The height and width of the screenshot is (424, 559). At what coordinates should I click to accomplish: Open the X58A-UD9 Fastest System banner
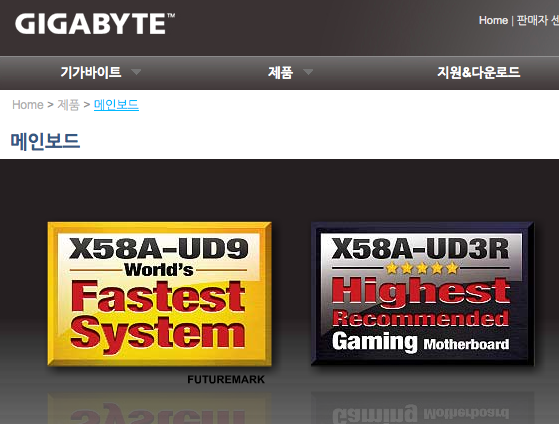(159, 294)
